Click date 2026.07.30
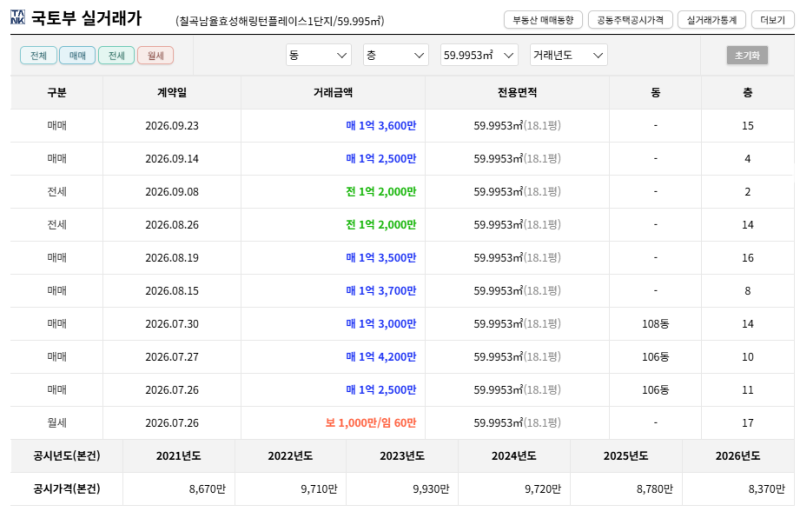 tap(172, 324)
